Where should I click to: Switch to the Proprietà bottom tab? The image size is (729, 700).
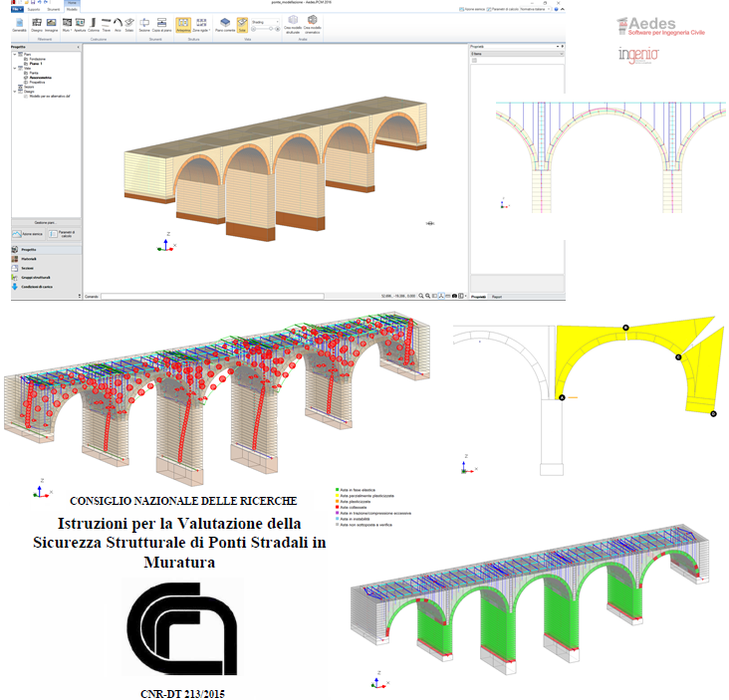[x=478, y=297]
